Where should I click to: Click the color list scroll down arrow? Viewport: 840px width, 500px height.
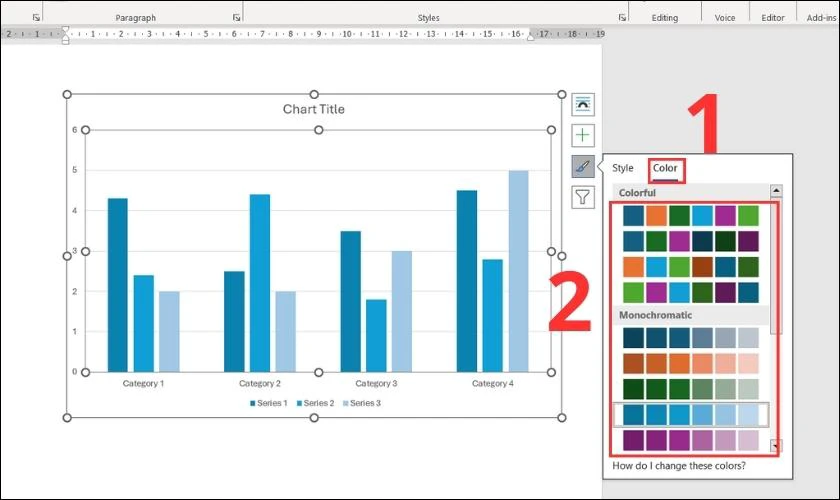point(776,445)
